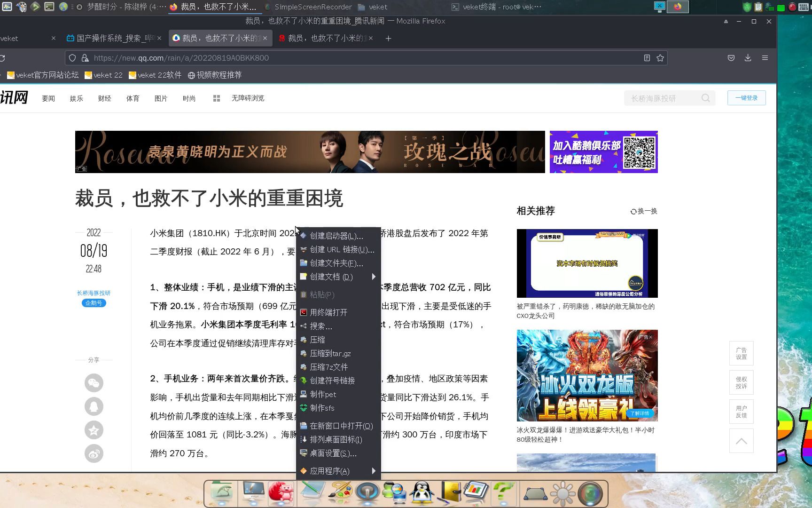Select 创建符号链接 menu entry
Screen dimensions: 812x508
[x=338, y=381]
